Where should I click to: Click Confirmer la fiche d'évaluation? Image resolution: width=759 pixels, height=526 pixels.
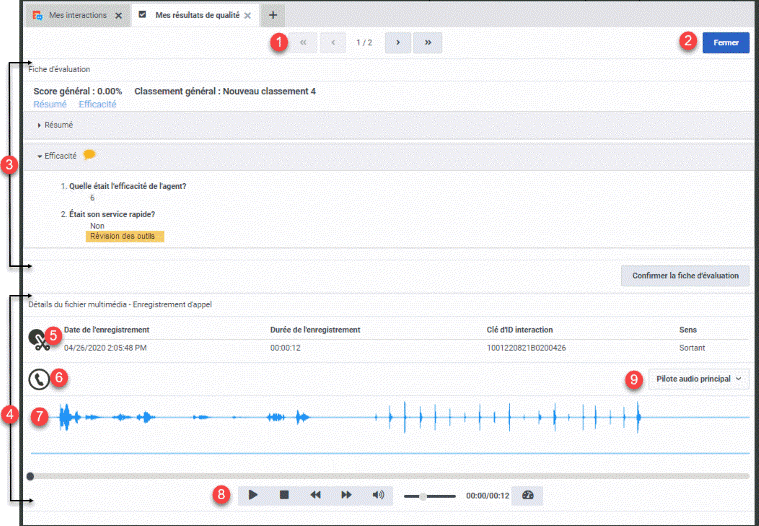point(685,276)
